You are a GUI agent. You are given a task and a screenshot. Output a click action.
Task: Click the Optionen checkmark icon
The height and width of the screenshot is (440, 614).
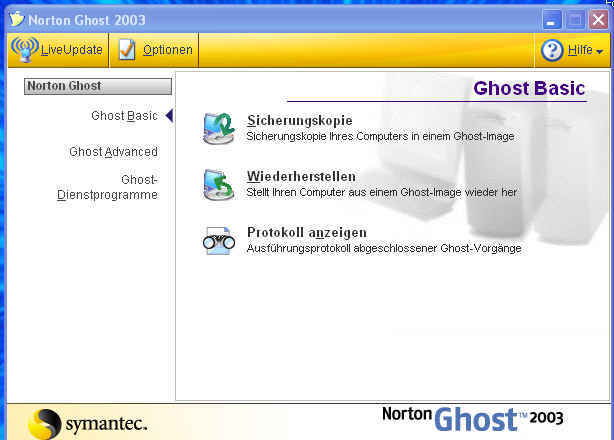point(127,50)
